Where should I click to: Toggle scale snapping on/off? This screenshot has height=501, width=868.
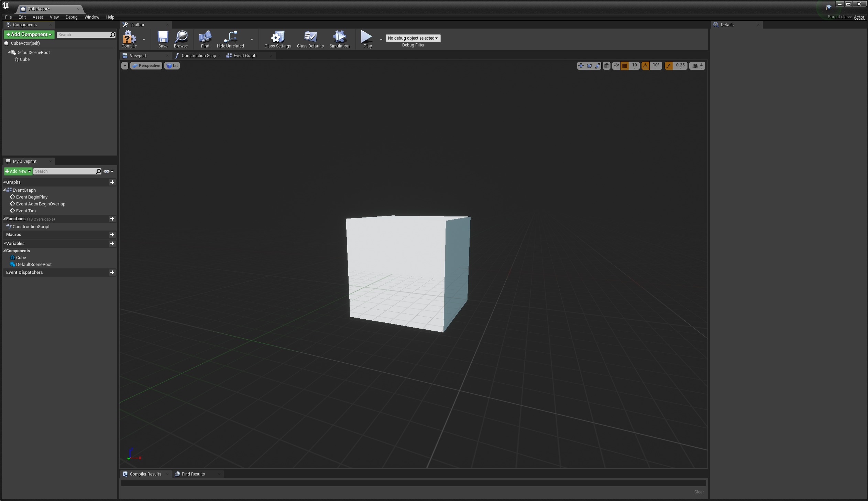click(669, 66)
